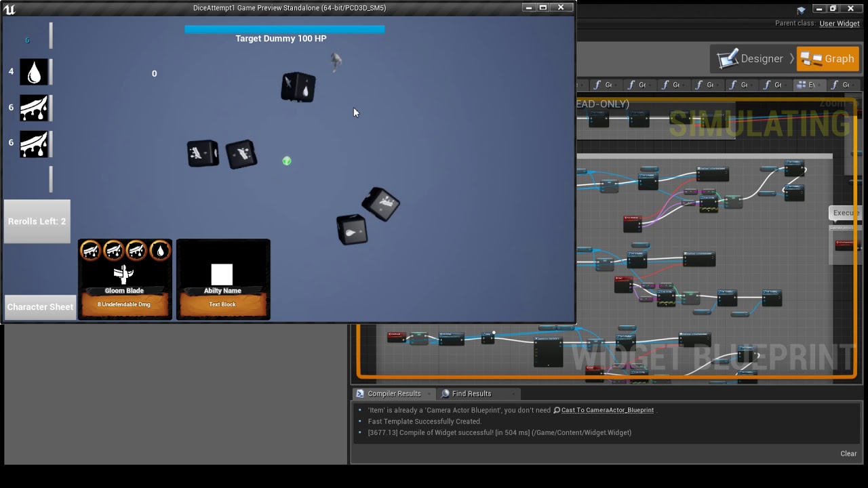The width and height of the screenshot is (868, 488).
Task: Click the 'Target Dummy 100 HP' label
Action: point(281,39)
